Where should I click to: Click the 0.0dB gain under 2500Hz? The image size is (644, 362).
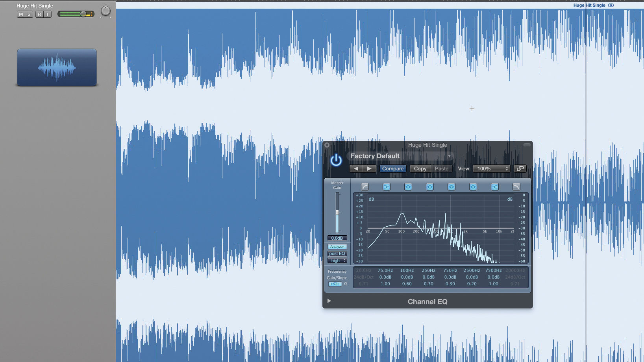point(472,277)
